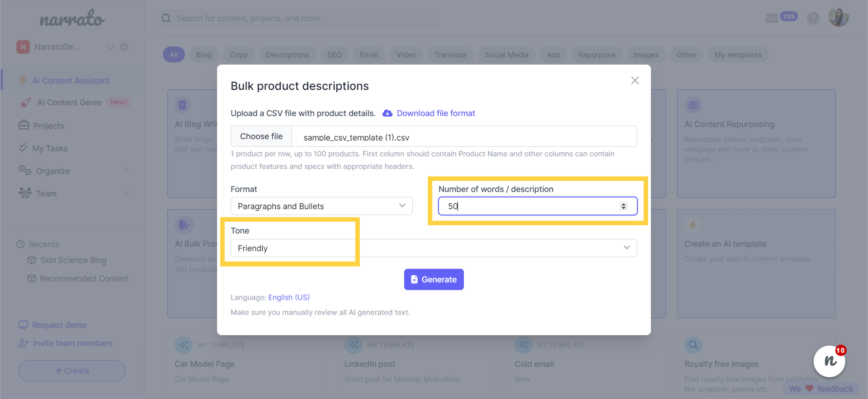Expand the Team submenu arrow
This screenshot has width=868, height=399.
[x=127, y=193]
